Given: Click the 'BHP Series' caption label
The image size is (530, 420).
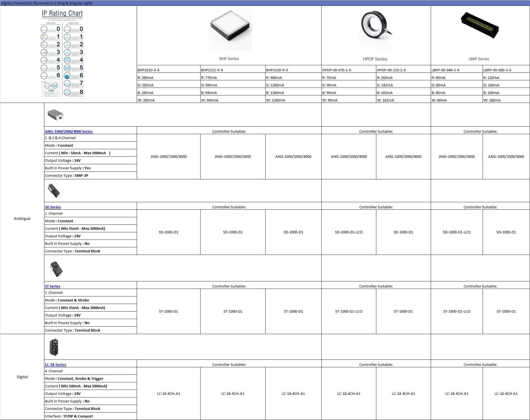Looking at the screenshot, I should point(229,59).
